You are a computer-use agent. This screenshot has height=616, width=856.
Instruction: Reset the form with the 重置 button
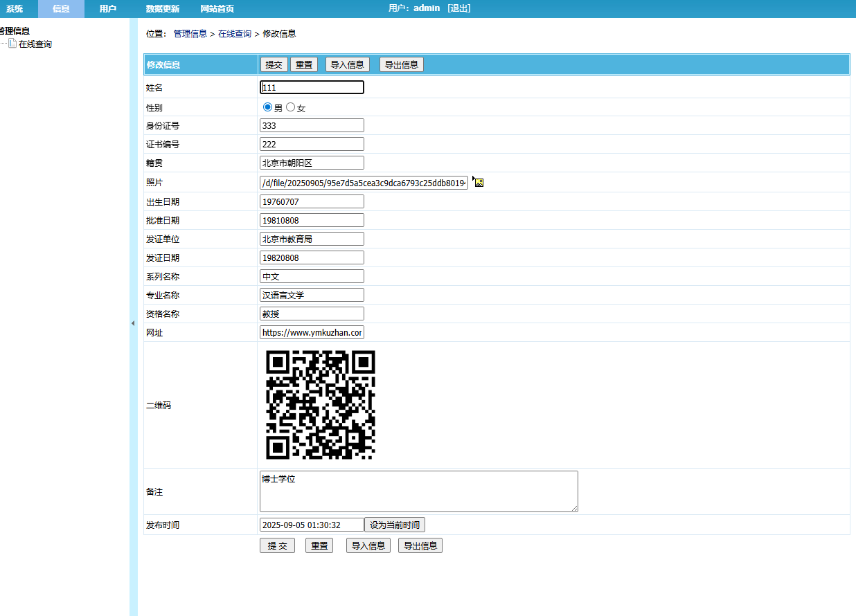pos(304,64)
